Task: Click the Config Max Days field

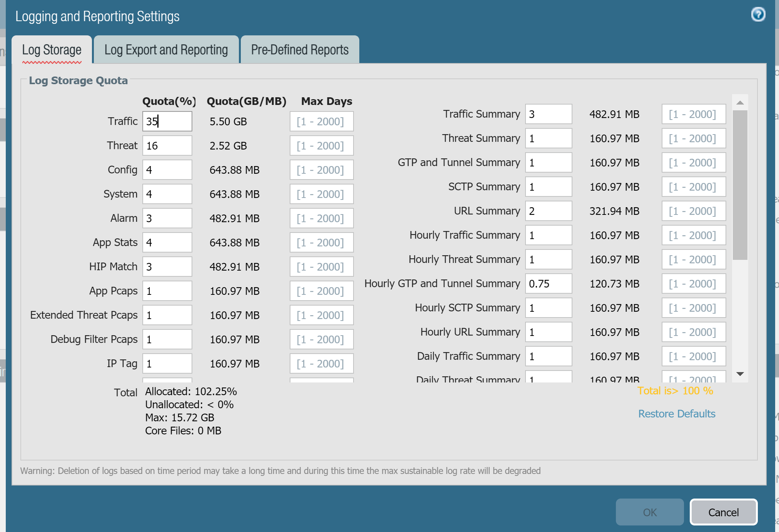Action: tap(321, 170)
